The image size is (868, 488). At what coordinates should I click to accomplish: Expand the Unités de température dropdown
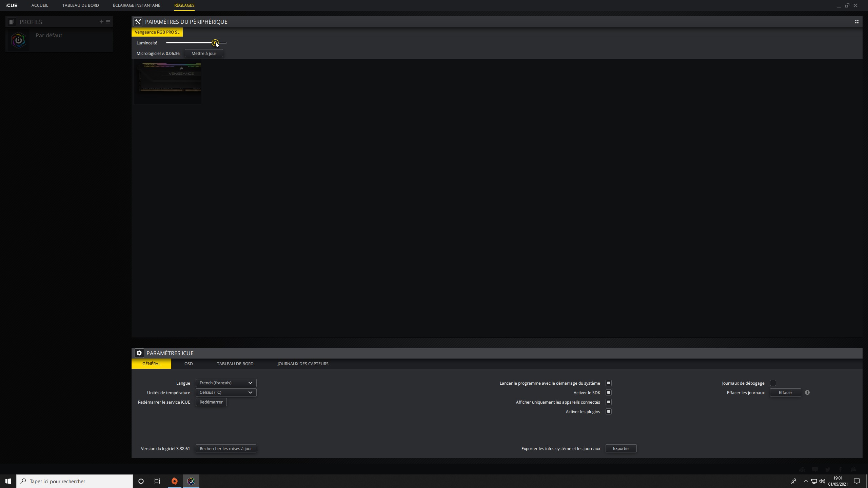pyautogui.click(x=226, y=392)
